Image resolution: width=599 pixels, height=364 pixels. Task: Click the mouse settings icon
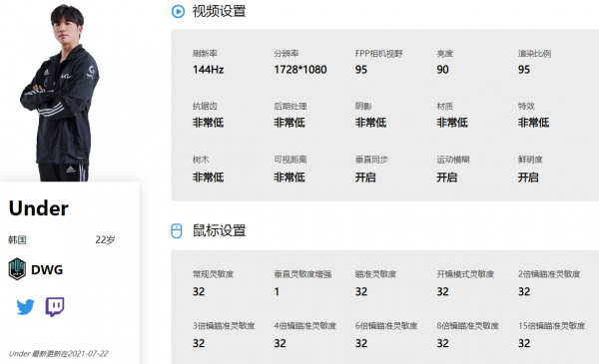tap(176, 230)
